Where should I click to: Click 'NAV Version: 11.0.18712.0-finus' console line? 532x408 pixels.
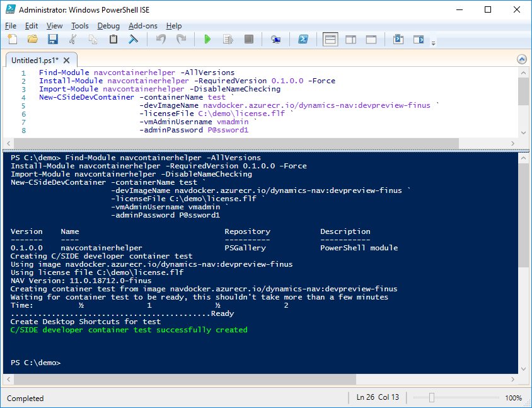(81, 281)
